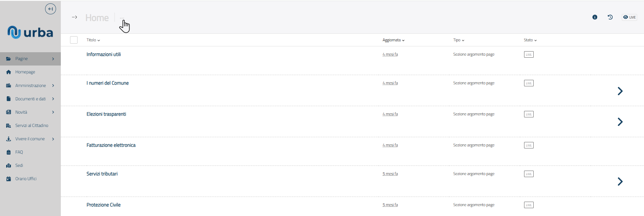Collapse the sidebar with the arrow button

(51, 9)
